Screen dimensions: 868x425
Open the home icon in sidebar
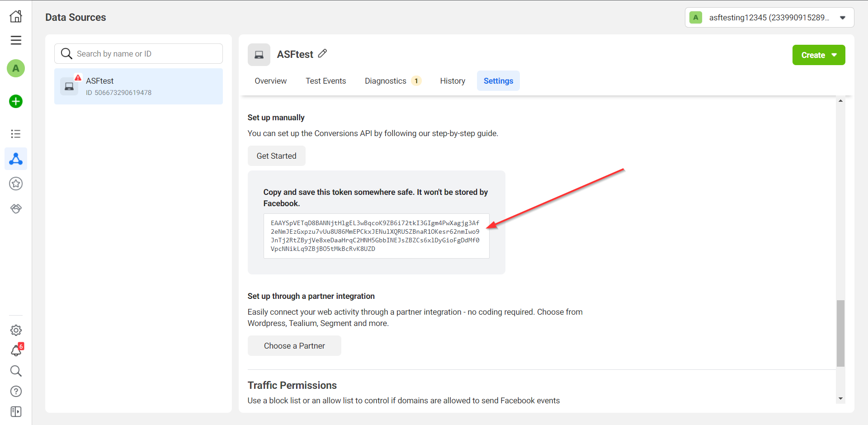click(x=16, y=16)
